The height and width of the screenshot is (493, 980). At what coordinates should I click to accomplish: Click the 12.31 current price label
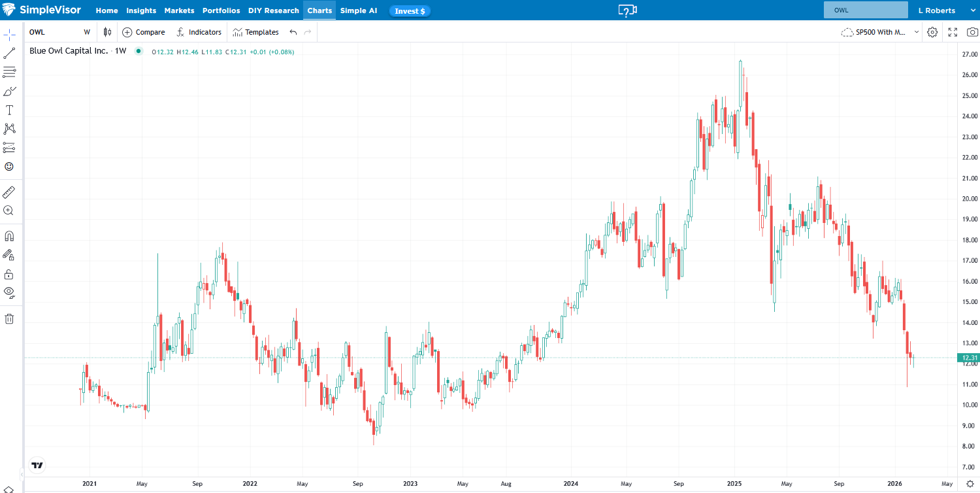969,358
